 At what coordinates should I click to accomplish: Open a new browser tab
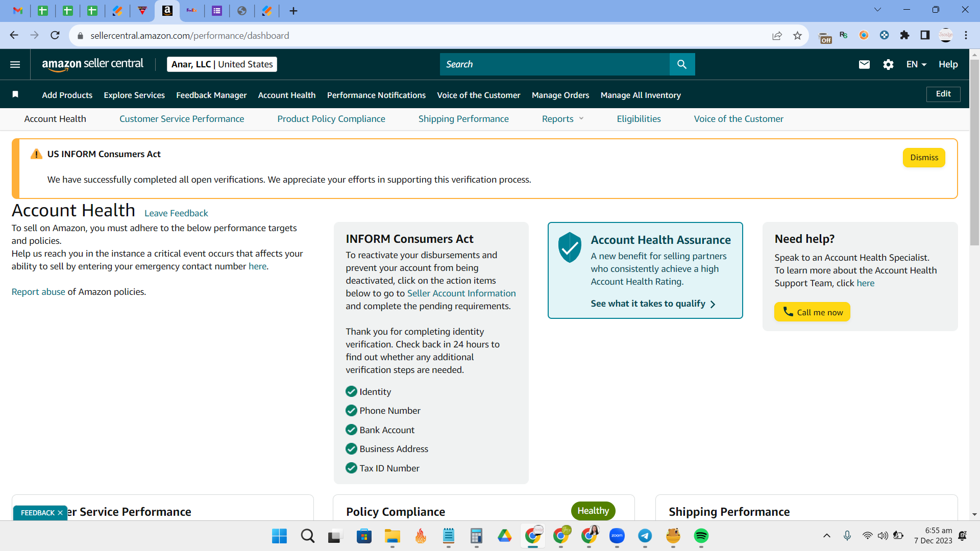(293, 11)
